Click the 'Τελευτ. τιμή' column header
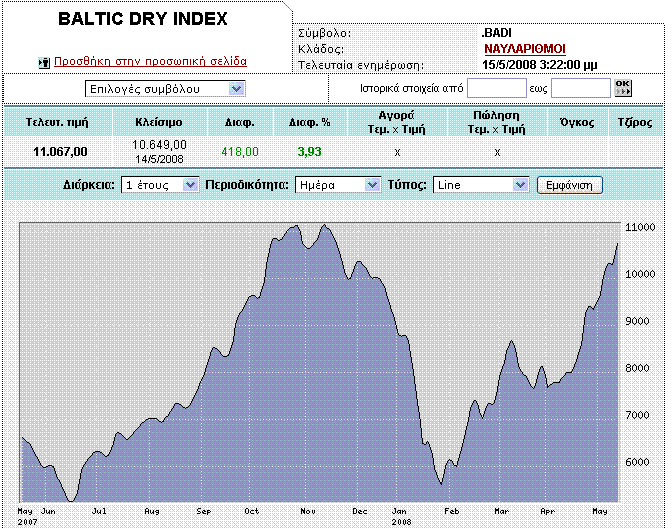The image size is (666, 528). point(61,122)
